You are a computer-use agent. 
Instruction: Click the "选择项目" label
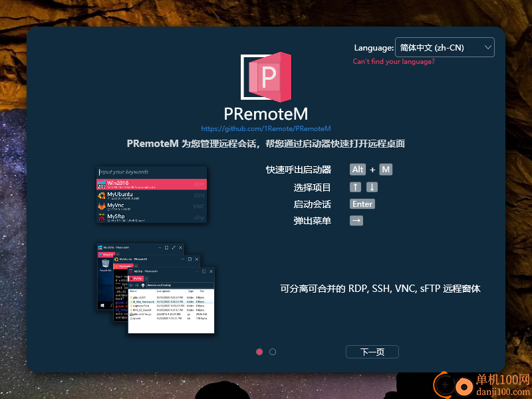click(x=312, y=188)
